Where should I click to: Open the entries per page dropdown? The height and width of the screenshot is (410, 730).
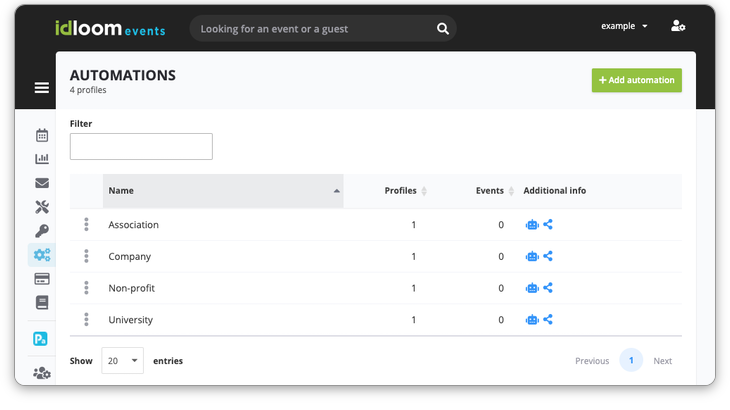pyautogui.click(x=122, y=361)
